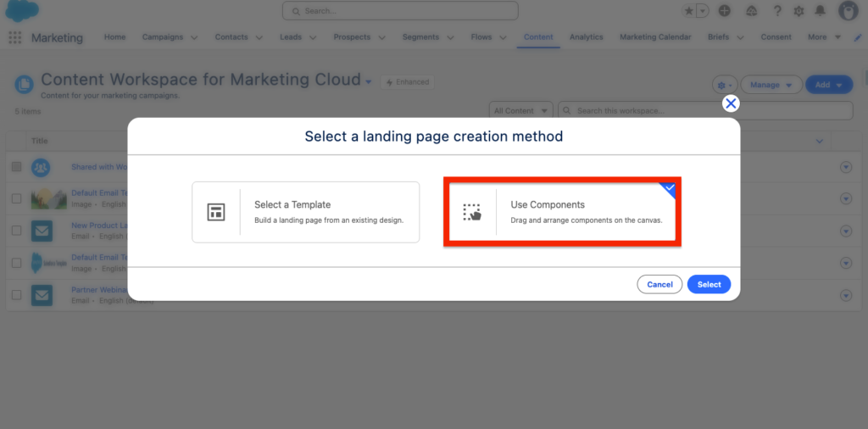Image resolution: width=868 pixels, height=429 pixels.
Task: Open the user avatar profile menu
Action: point(848,11)
